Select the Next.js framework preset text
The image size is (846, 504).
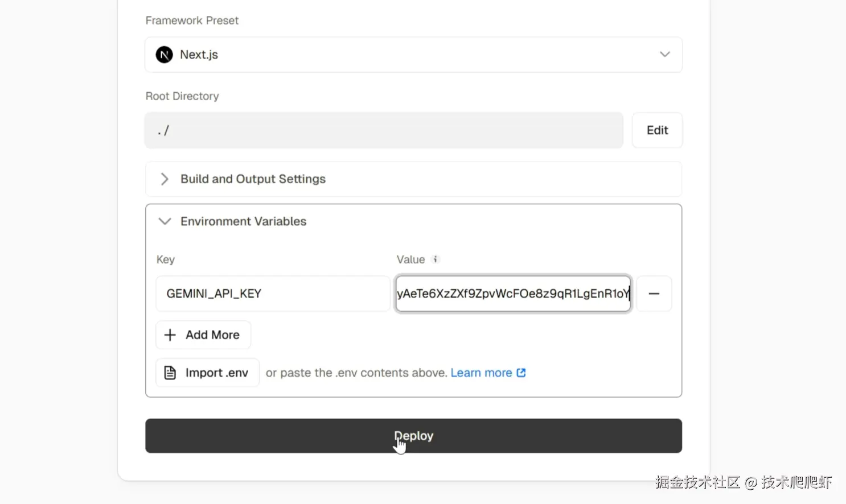click(x=199, y=55)
